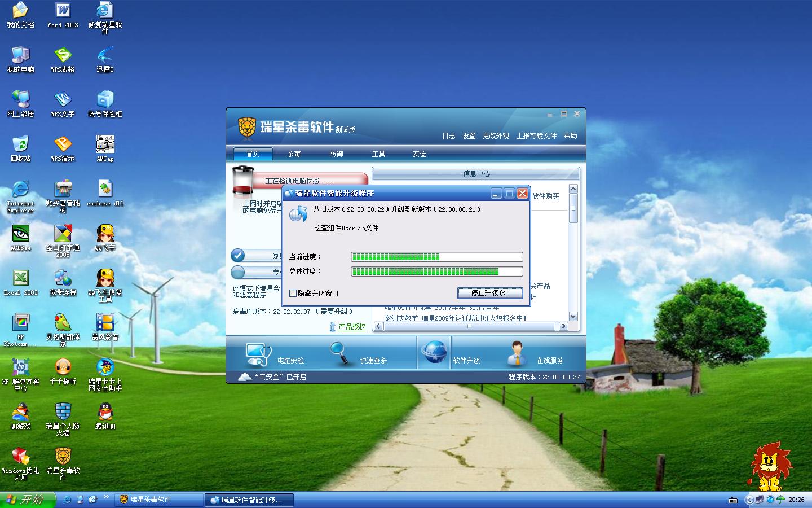Viewport: 812px width, 508px height.
Task: Select the 我的电脑 desktop icon
Action: point(20,60)
